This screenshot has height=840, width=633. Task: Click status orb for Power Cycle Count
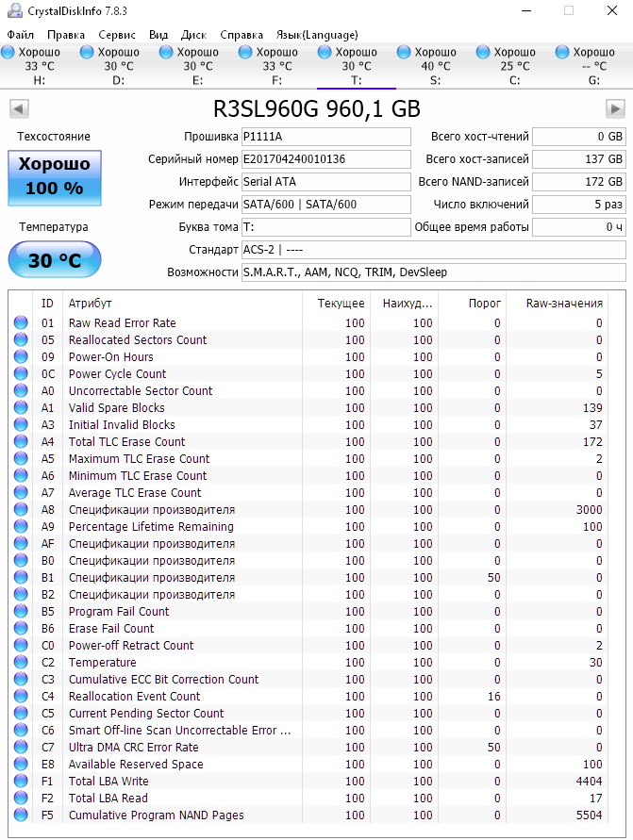point(21,373)
